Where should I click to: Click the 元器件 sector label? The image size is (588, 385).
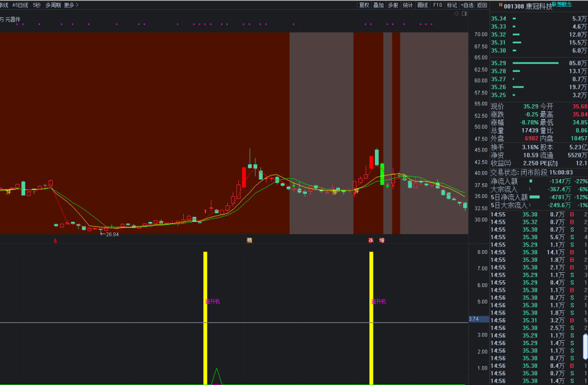pyautogui.click(x=13, y=19)
